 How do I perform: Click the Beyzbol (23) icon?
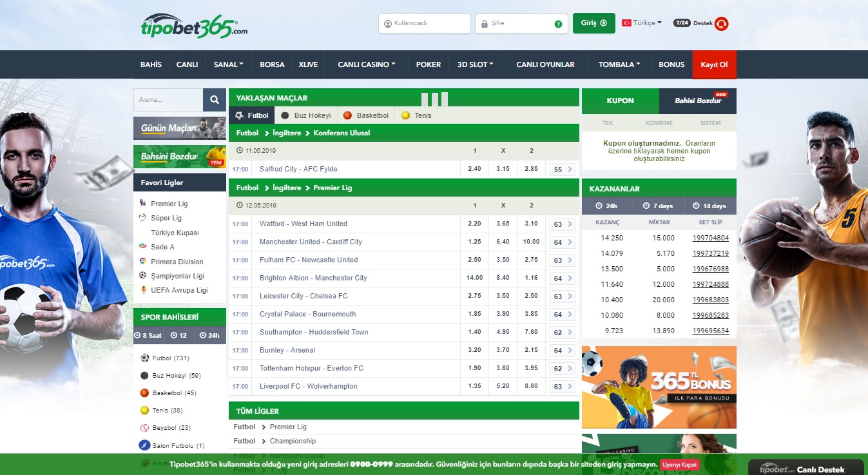click(x=144, y=427)
